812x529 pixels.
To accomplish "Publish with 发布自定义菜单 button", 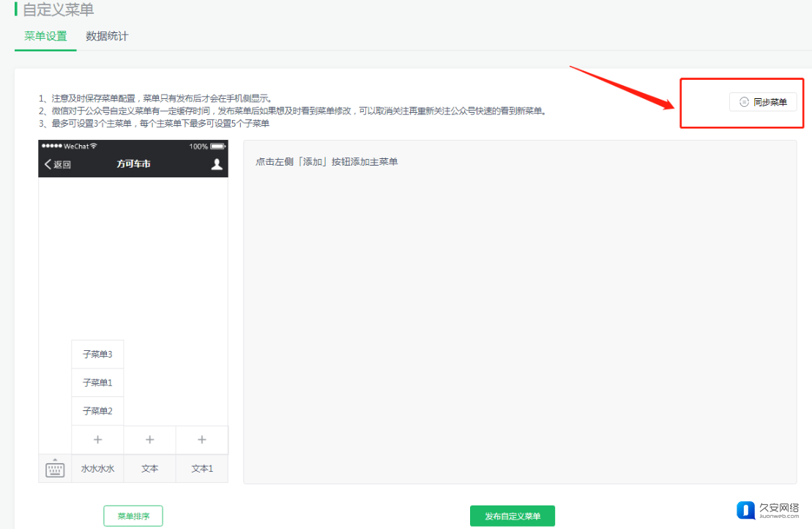I will [512, 516].
